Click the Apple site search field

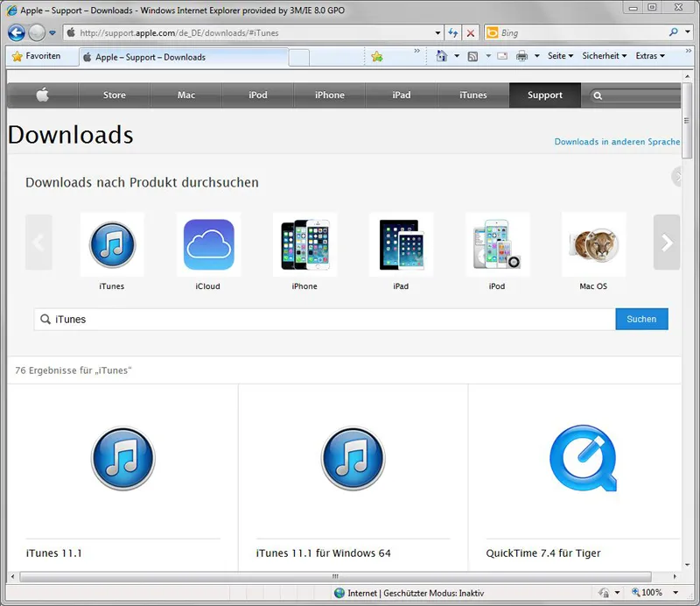[636, 95]
